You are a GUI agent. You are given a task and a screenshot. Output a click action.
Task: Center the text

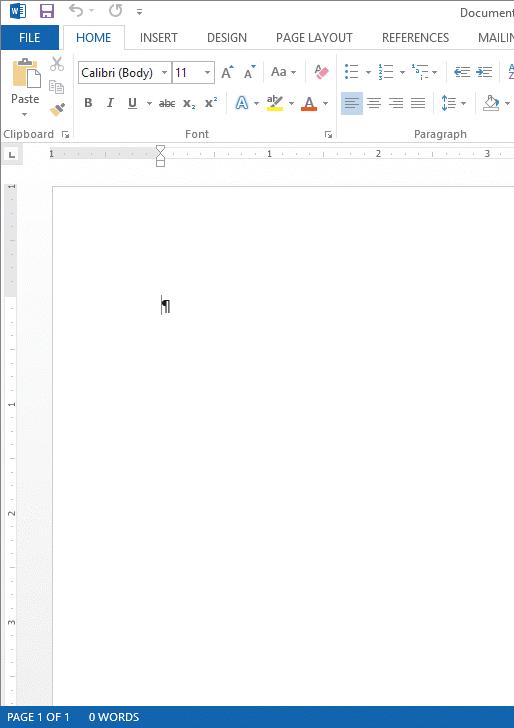(x=374, y=103)
